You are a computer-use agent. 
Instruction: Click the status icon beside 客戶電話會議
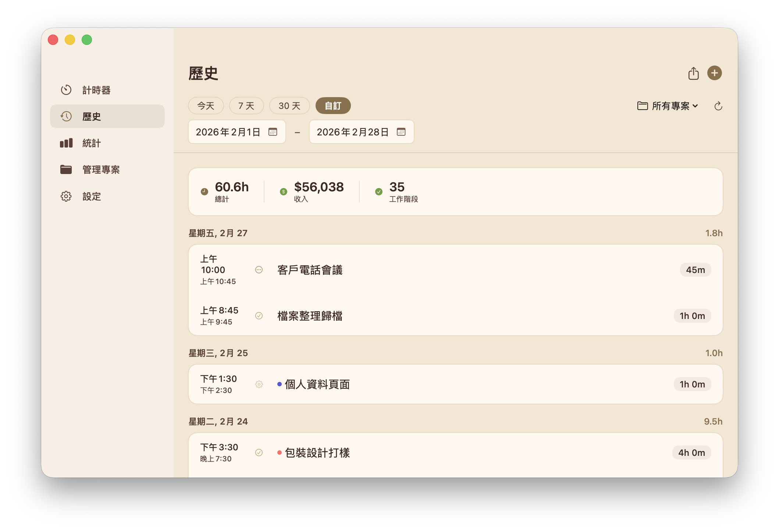point(259,270)
